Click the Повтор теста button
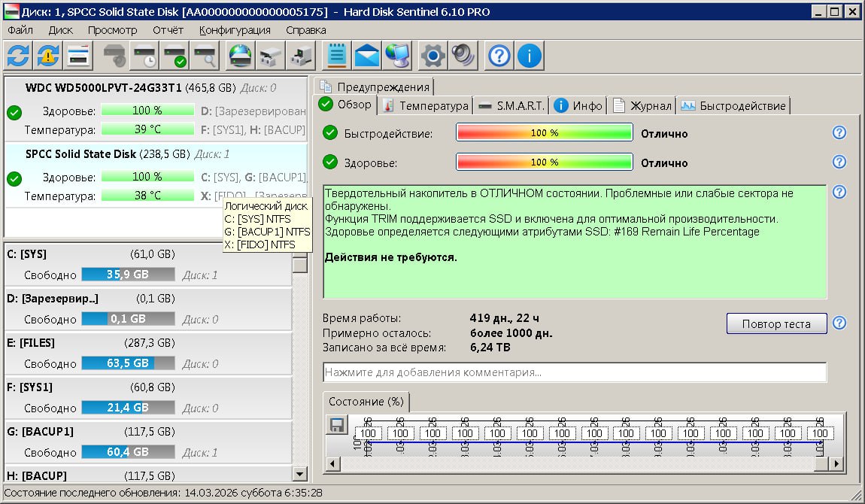 pos(776,324)
